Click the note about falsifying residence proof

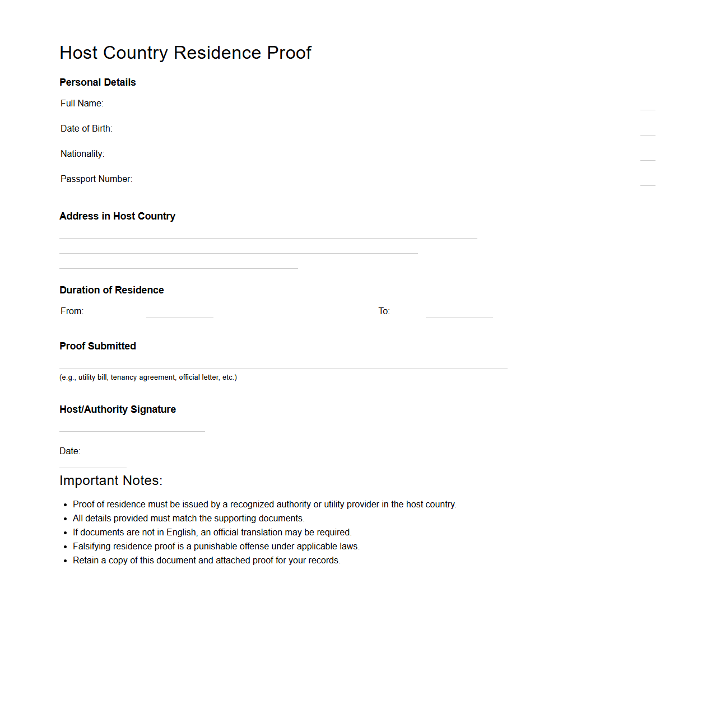click(x=216, y=547)
